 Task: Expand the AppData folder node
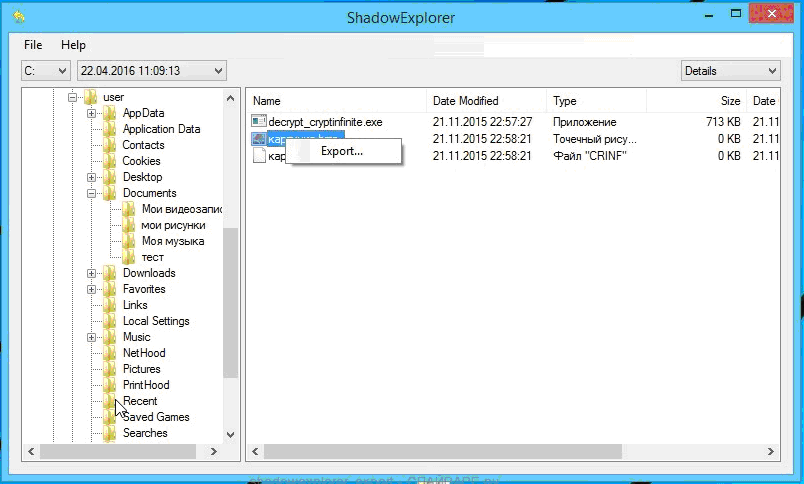91,113
